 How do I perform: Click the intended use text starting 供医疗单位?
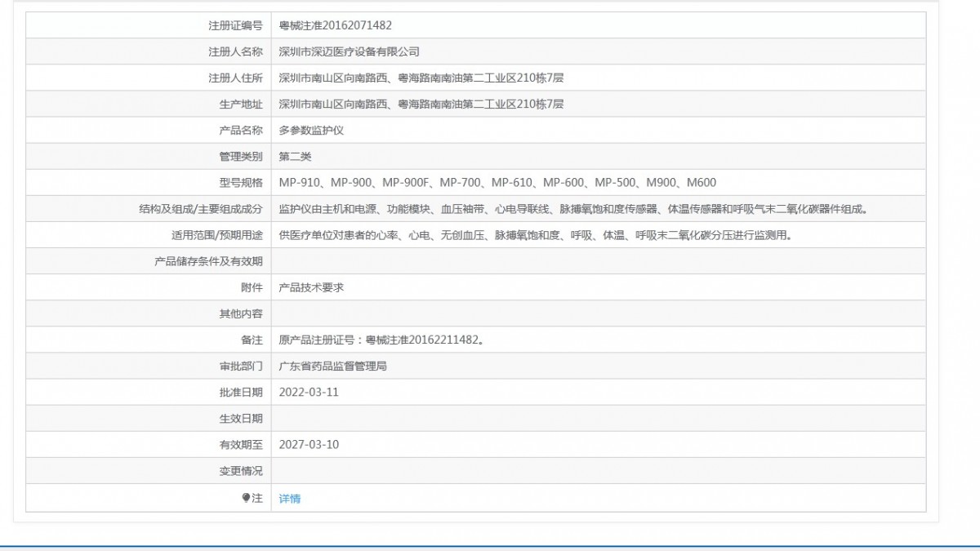click(x=536, y=235)
